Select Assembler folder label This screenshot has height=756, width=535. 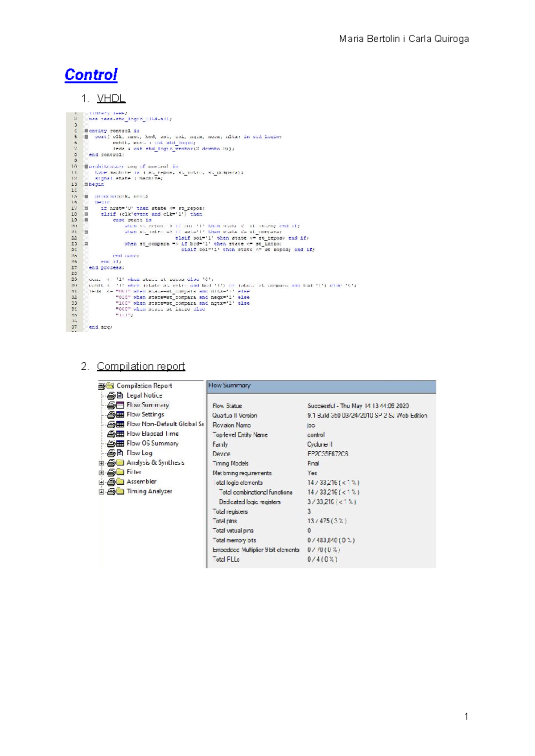click(141, 482)
